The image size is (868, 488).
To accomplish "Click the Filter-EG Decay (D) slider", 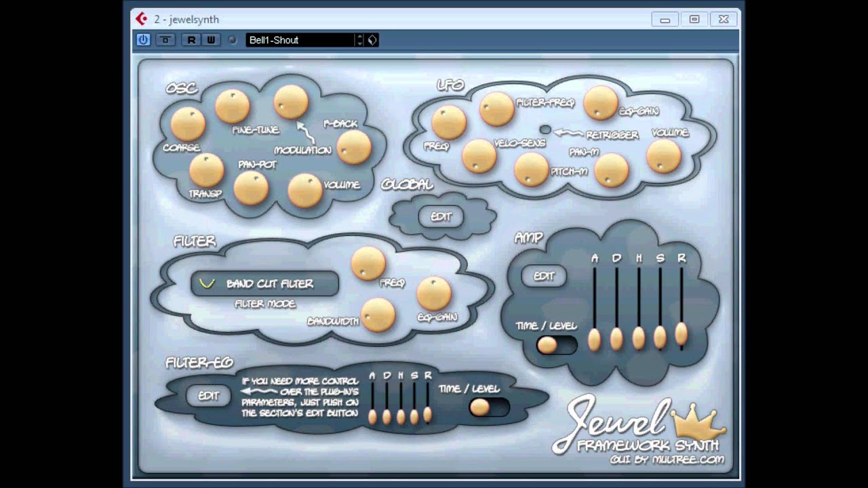I will (387, 403).
